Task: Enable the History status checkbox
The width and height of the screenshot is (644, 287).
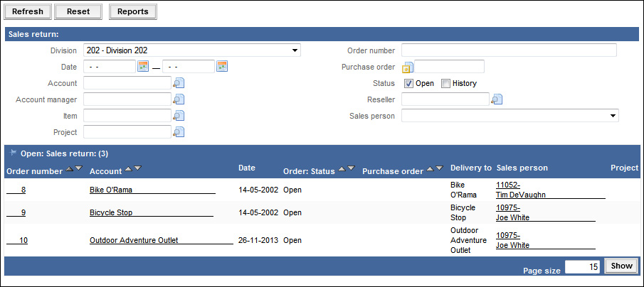Action: [446, 83]
